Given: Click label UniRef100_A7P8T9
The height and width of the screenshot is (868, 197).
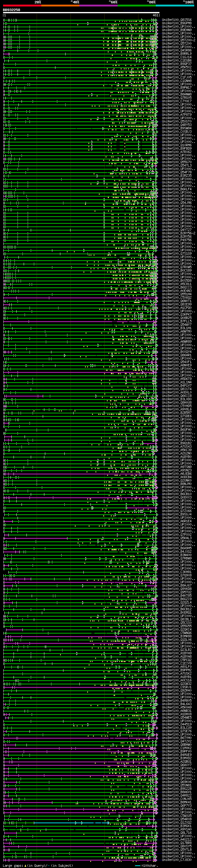Looking at the screenshot, I should 177,115.
